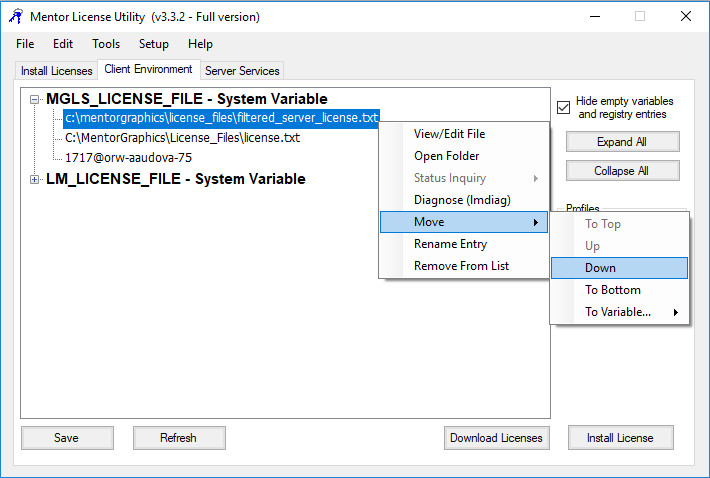
Task: Click the Expand All button
Action: tap(623, 142)
